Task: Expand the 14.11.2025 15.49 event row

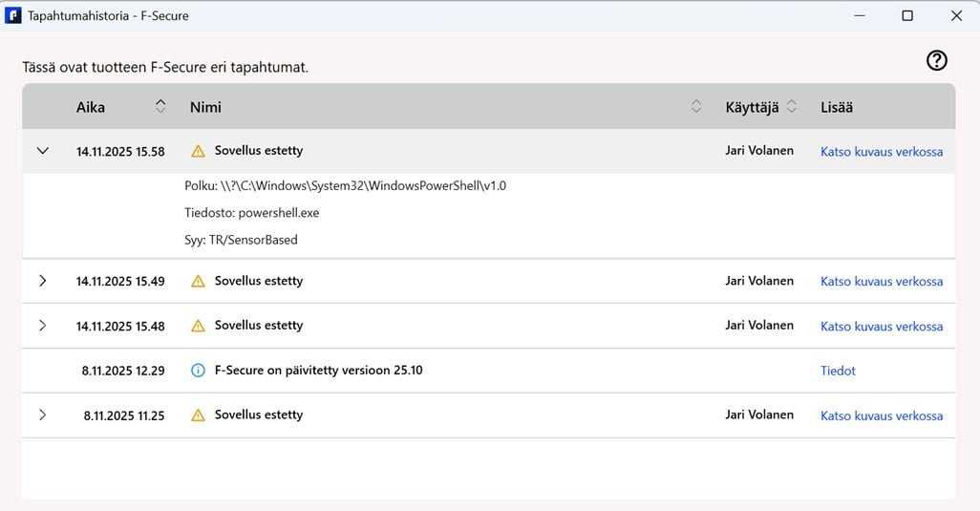Action: pos(42,281)
